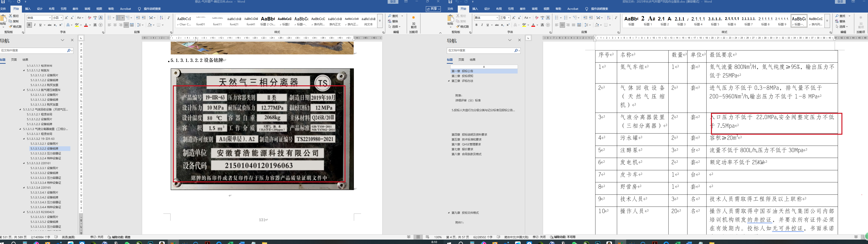Click the 登录 sign-in button in left window
The width and height of the screenshot is (868, 244).
coord(393,2)
